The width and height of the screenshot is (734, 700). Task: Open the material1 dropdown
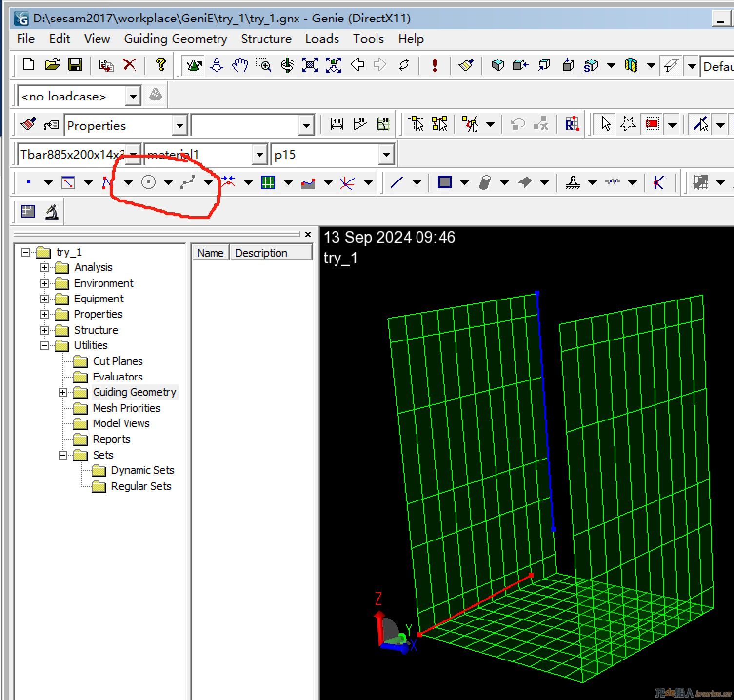(x=260, y=155)
